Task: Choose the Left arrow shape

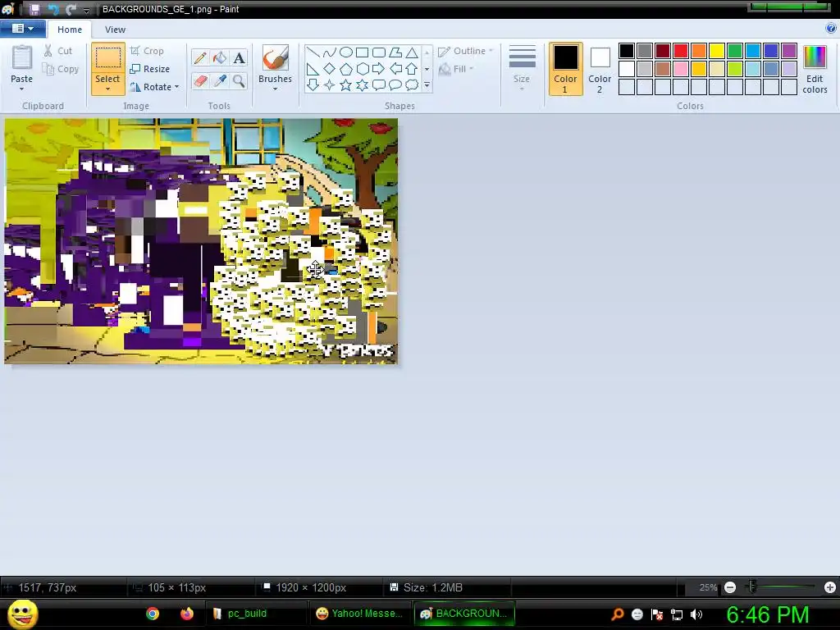Action: (x=395, y=69)
